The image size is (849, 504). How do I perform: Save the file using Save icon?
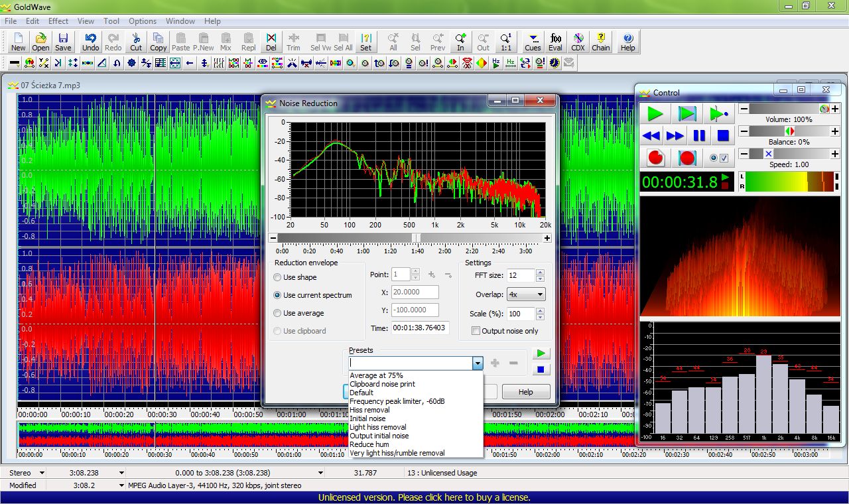coord(63,42)
